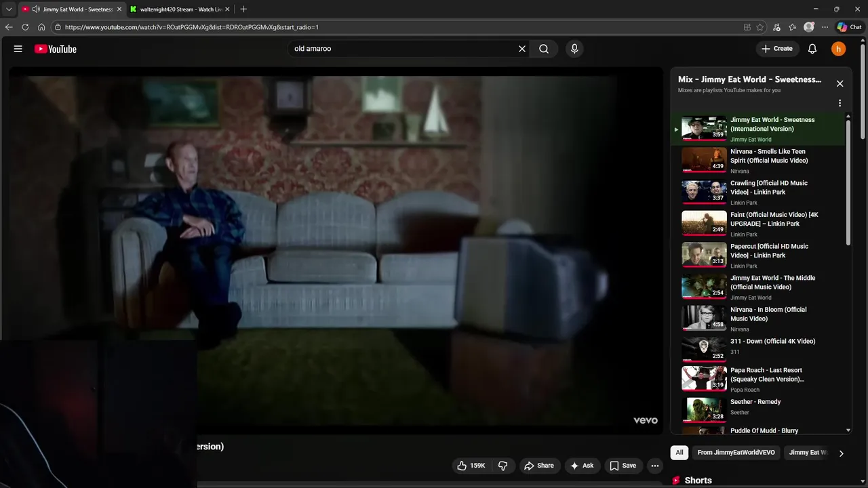
Task: Play Papercut by Linkin Park
Action: click(x=759, y=256)
